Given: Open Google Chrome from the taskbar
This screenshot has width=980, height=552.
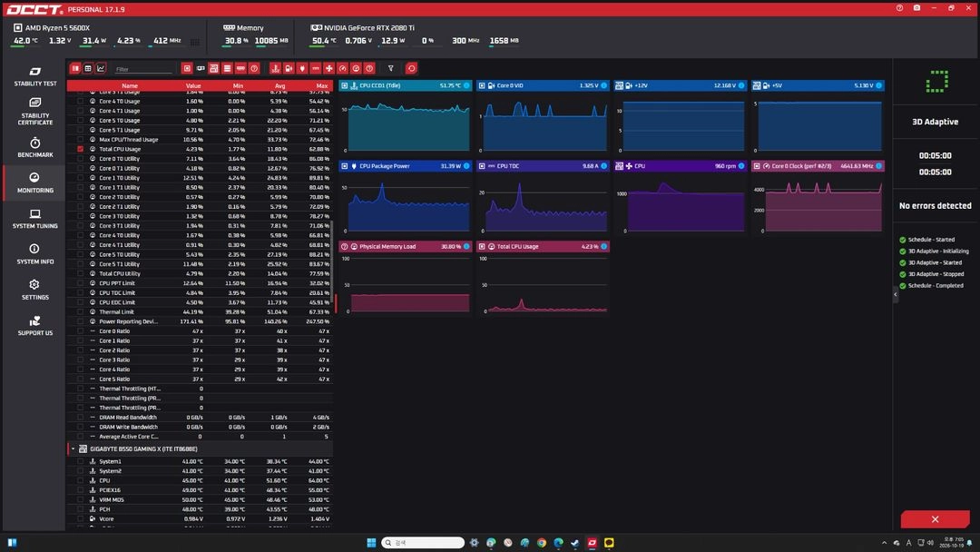Looking at the screenshot, I should click(x=541, y=542).
